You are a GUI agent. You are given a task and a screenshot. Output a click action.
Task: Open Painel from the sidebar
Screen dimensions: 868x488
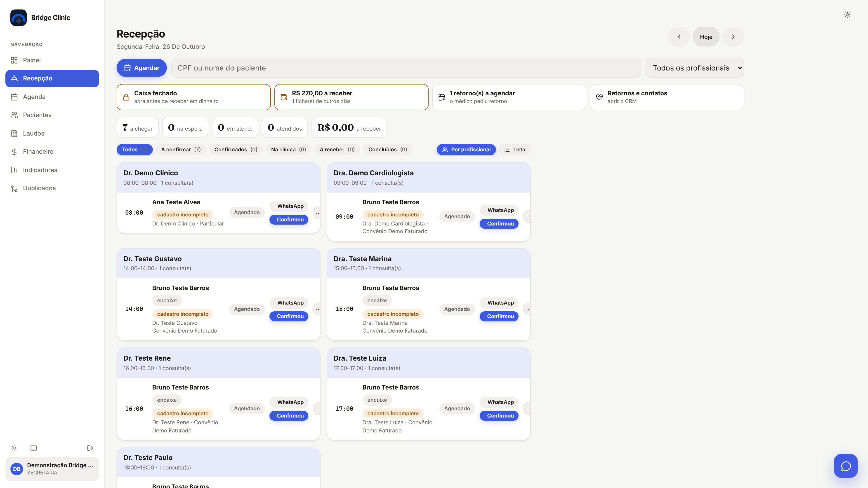52,60
